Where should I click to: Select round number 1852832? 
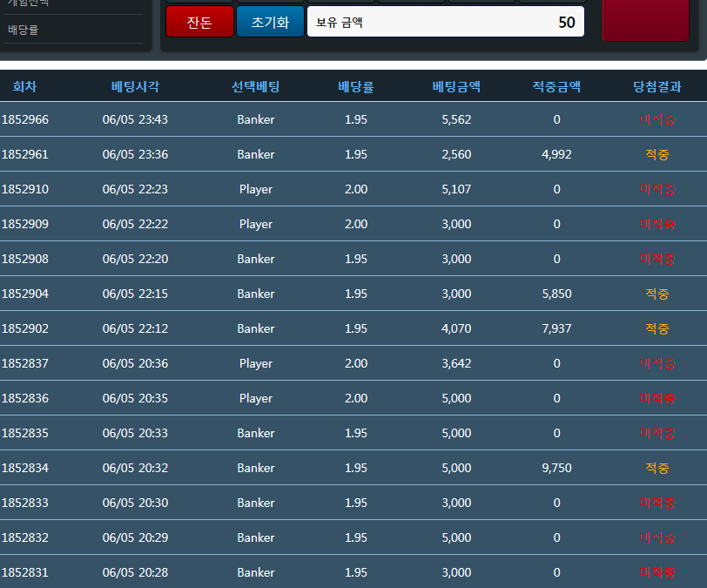(25, 537)
